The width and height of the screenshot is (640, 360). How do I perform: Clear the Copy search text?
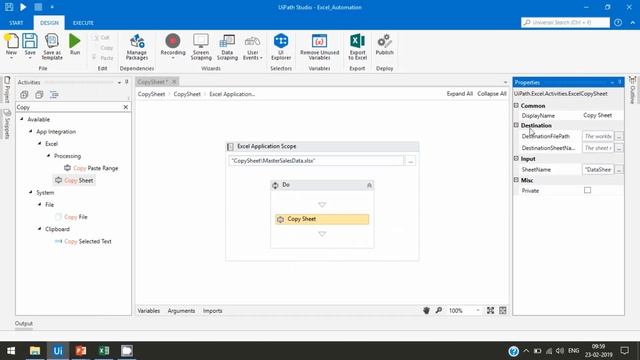(126, 107)
